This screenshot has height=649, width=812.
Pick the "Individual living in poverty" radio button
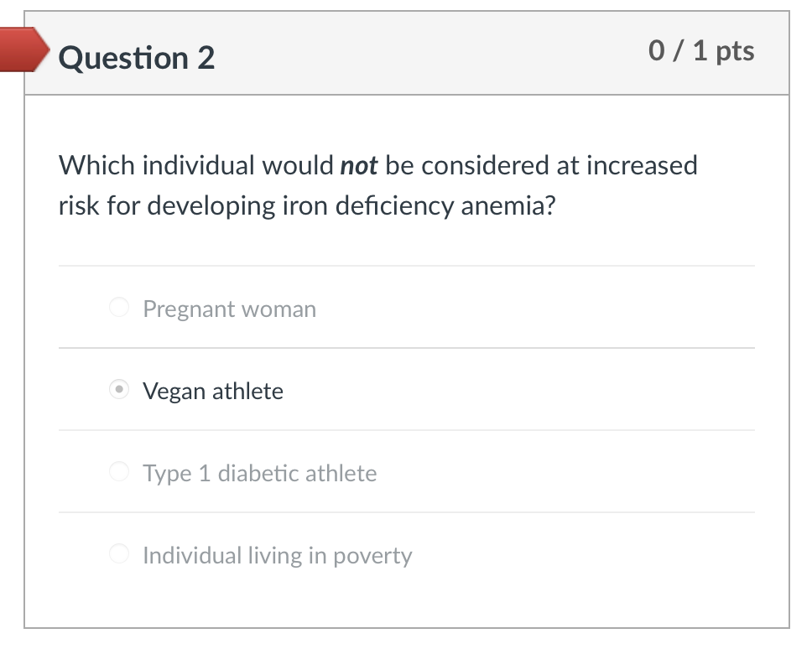click(119, 555)
